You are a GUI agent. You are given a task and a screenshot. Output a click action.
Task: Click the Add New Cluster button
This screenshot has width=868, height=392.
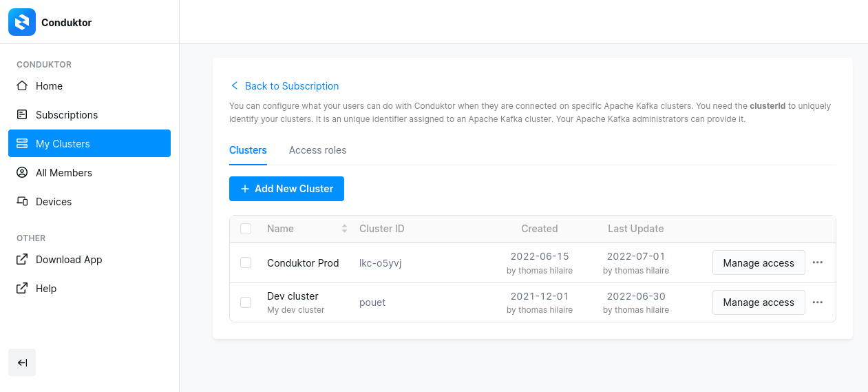point(286,189)
